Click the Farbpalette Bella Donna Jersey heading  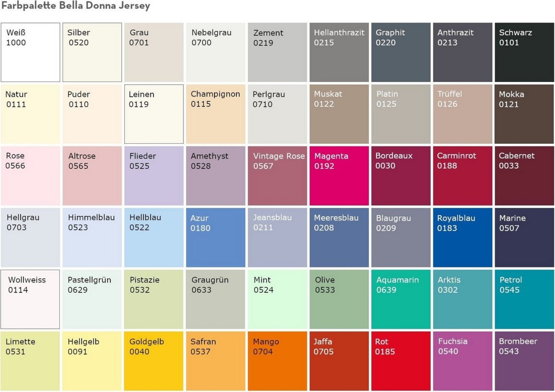point(76,6)
